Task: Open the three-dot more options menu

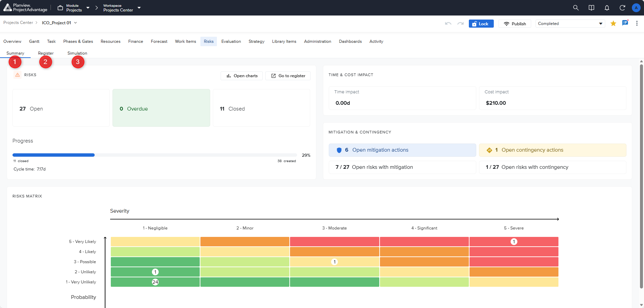Action: [637, 23]
